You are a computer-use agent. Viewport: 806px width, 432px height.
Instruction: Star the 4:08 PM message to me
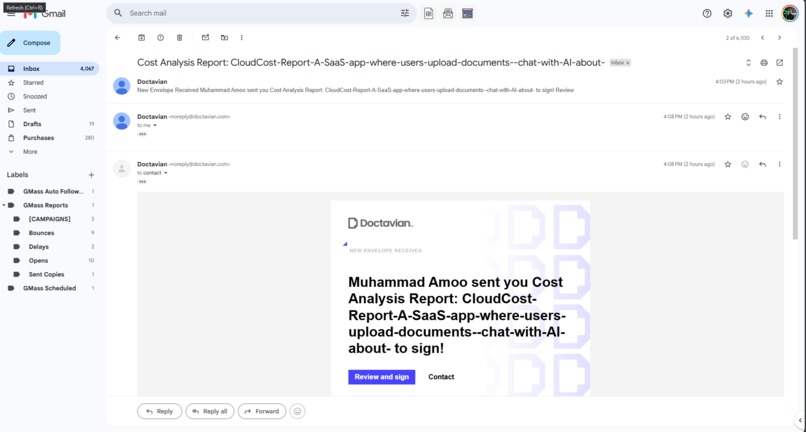point(728,117)
